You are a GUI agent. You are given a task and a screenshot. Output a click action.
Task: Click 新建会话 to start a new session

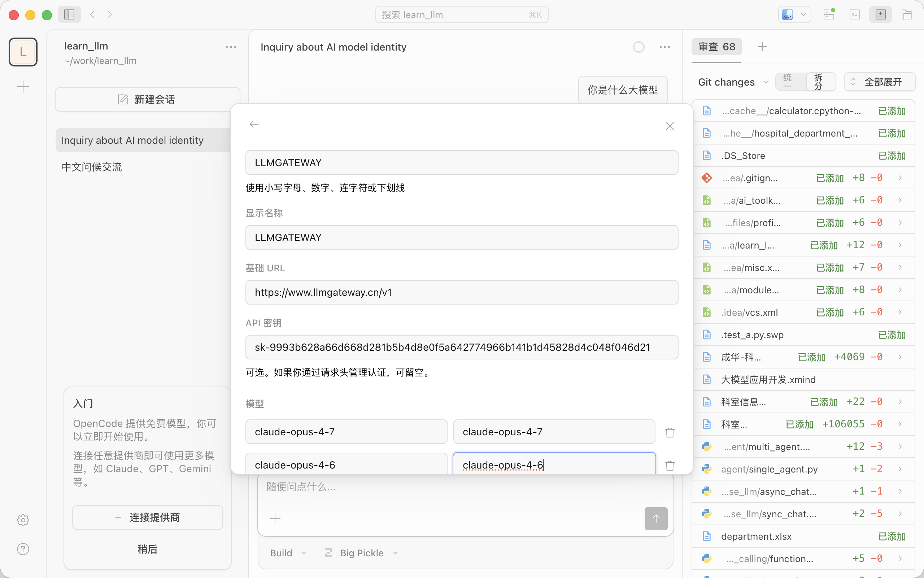tap(147, 99)
